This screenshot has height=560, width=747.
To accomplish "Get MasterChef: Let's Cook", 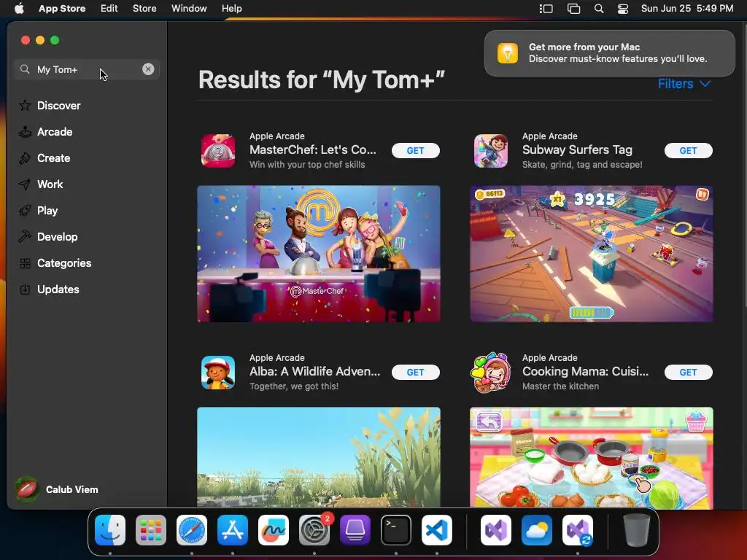I will (415, 150).
